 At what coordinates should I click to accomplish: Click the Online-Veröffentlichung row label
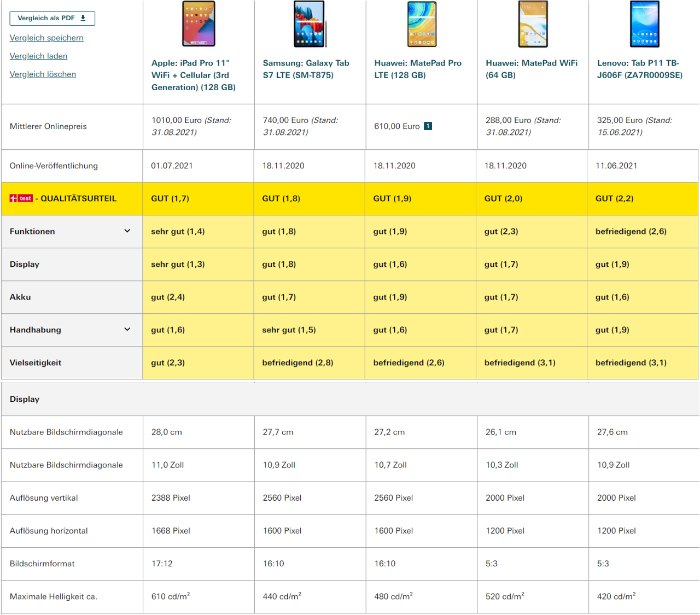54,166
